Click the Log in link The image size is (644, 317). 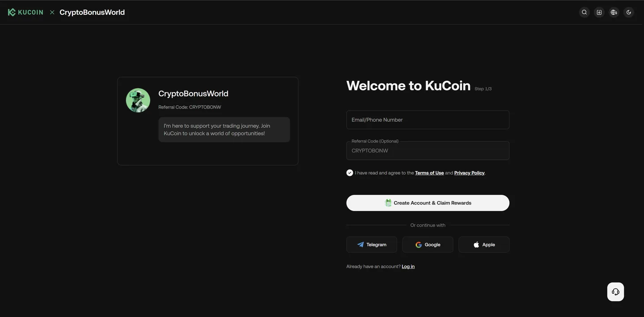pyautogui.click(x=408, y=266)
